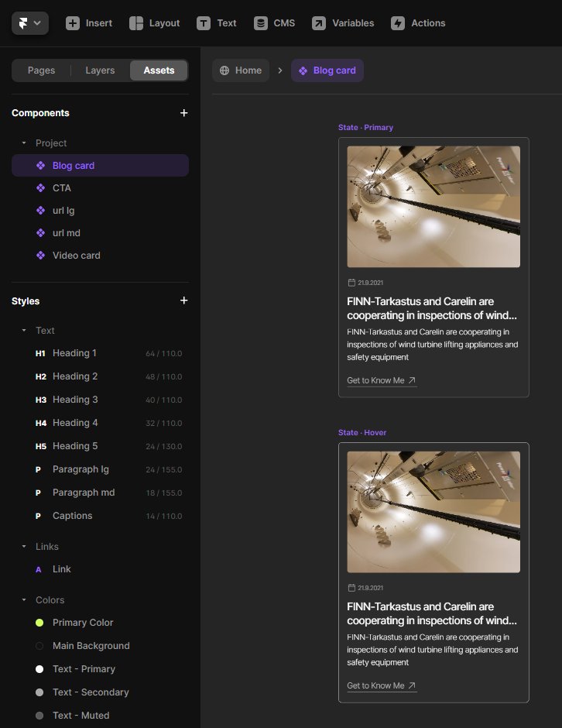562x728 pixels.
Task: Select the Blog card component
Action: (100, 166)
